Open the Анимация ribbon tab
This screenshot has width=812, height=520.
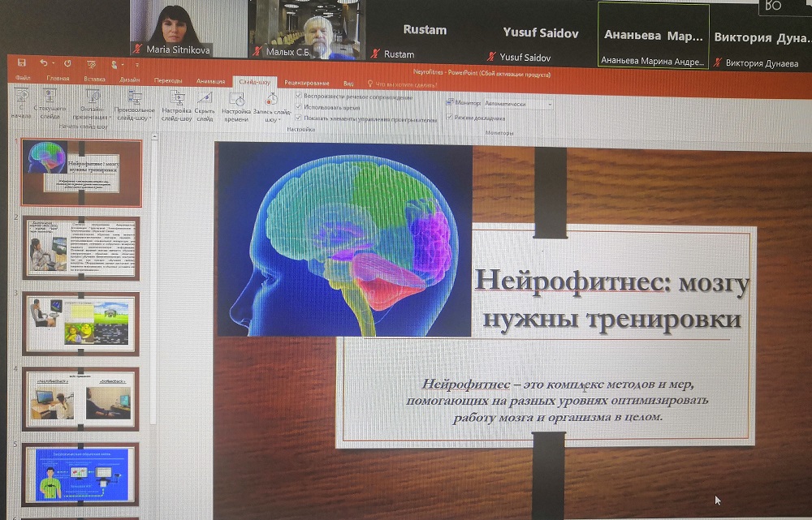211,80
